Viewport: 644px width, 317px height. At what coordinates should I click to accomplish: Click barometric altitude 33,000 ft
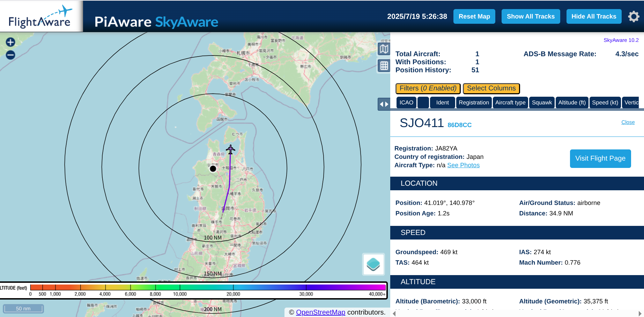click(474, 301)
